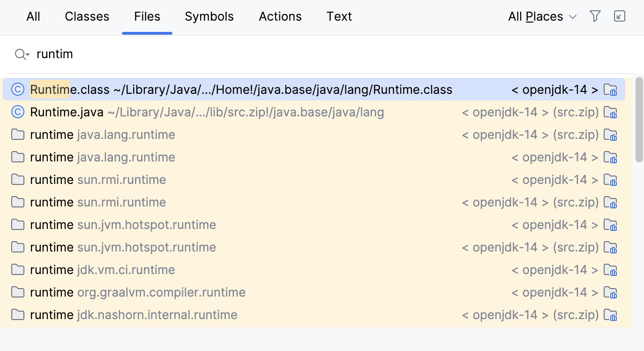This screenshot has width=644, height=351.
Task: Click folder icon of jdk.vm.ci.runtime result
Action: (x=18, y=270)
